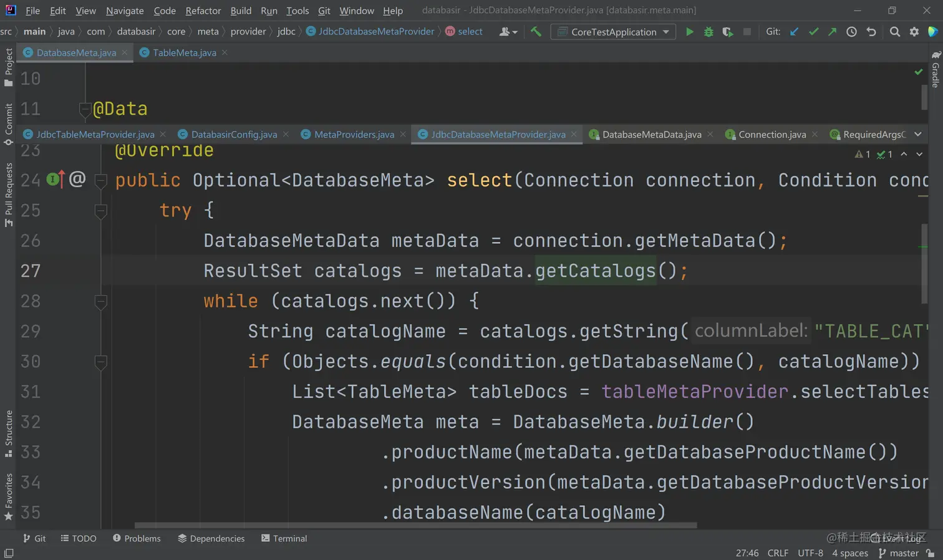Open the Refactor menu
Viewport: 943px width, 560px height.
click(x=203, y=11)
